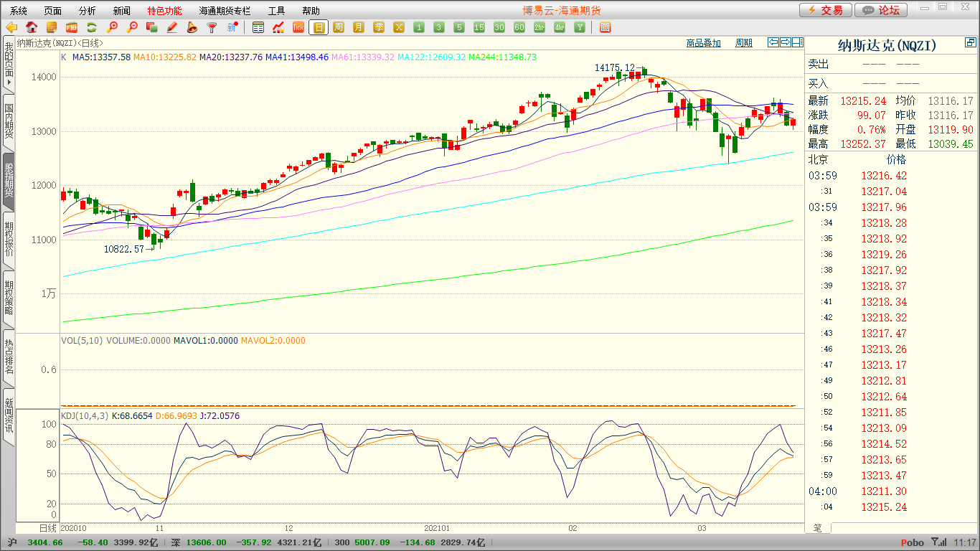The height and width of the screenshot is (551, 980).
Task: Click the 交易 trade button
Action: 826,10
